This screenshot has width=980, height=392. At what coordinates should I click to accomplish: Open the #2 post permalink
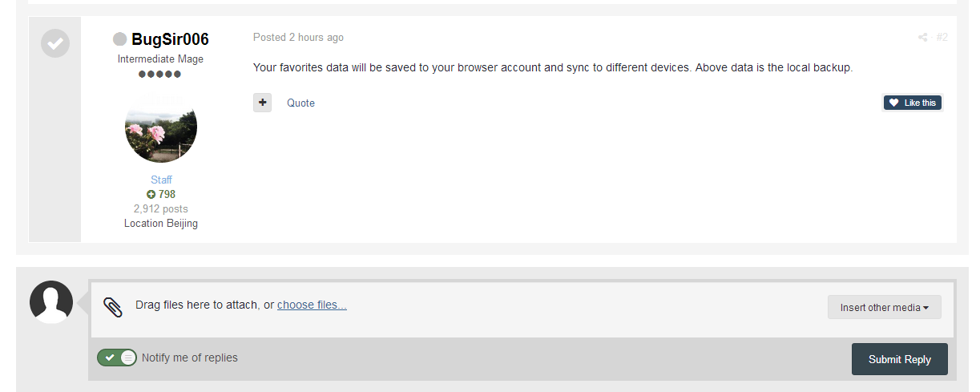pos(942,38)
